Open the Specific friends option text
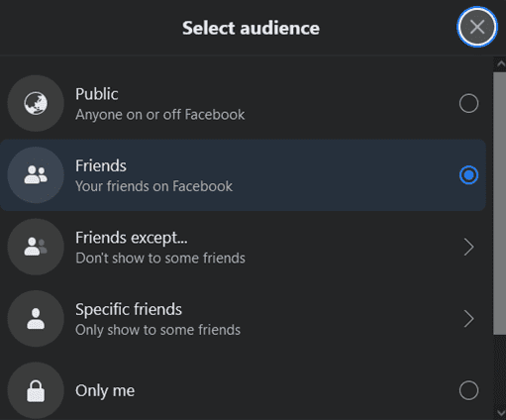506x420 pixels. coord(129,310)
